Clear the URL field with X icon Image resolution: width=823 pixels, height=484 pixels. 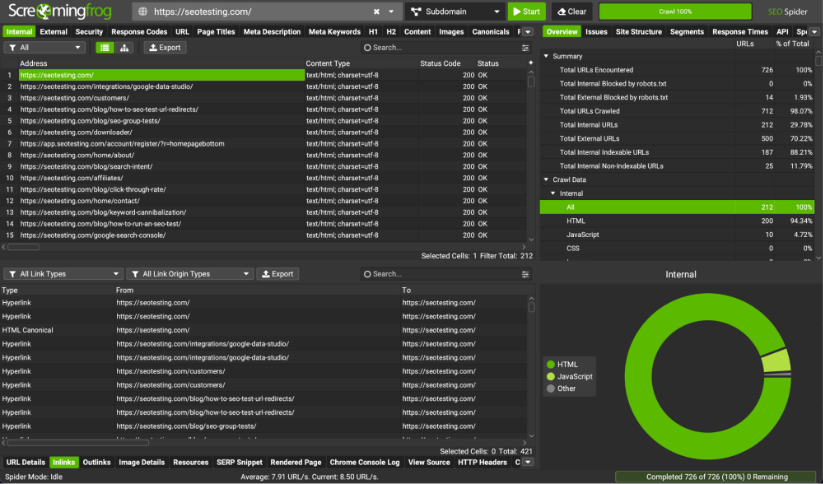[376, 12]
